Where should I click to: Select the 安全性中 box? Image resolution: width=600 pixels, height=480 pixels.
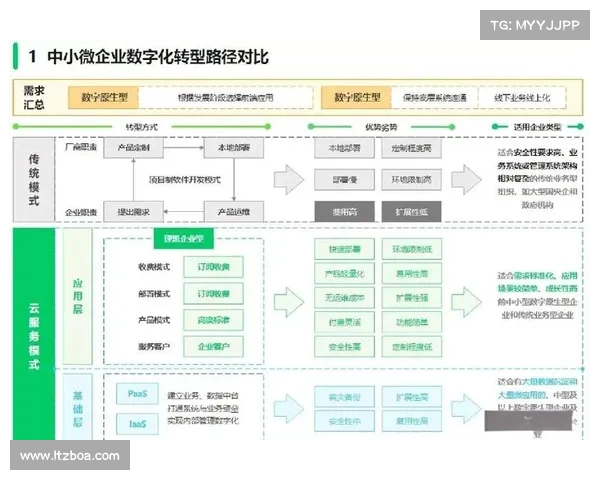tap(344, 421)
